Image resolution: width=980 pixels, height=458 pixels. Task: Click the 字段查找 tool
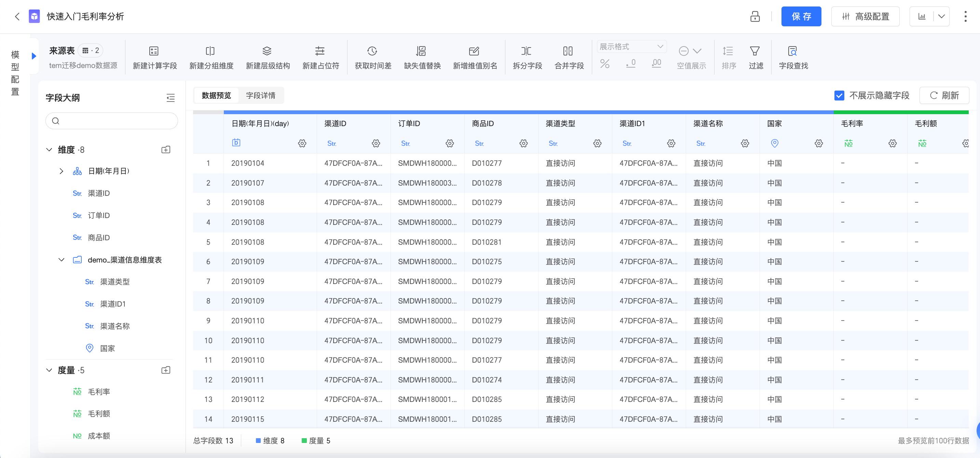coord(793,57)
